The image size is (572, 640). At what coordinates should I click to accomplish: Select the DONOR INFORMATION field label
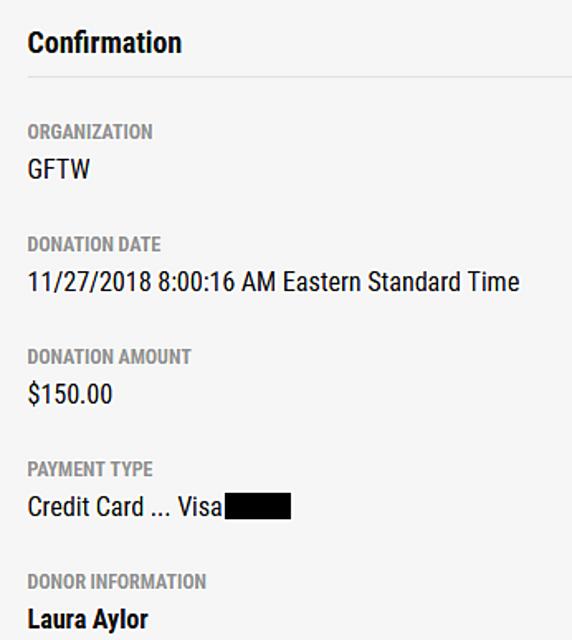(117, 581)
